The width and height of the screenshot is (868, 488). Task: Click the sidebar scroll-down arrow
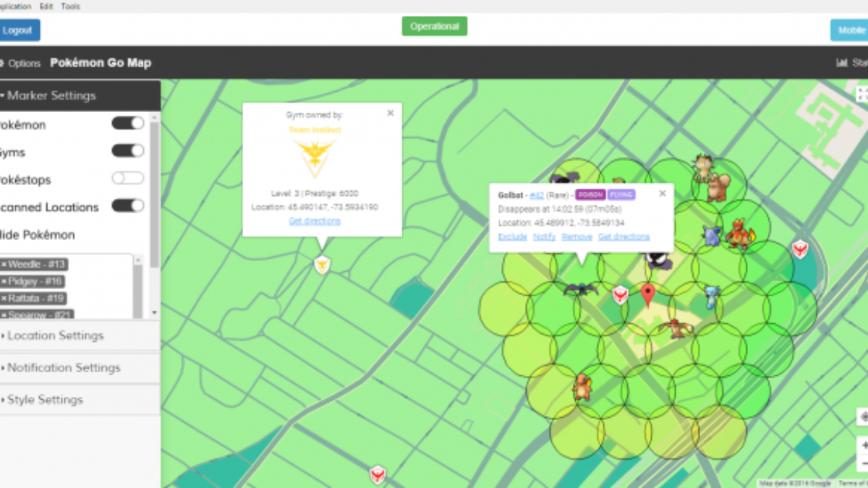(155, 312)
